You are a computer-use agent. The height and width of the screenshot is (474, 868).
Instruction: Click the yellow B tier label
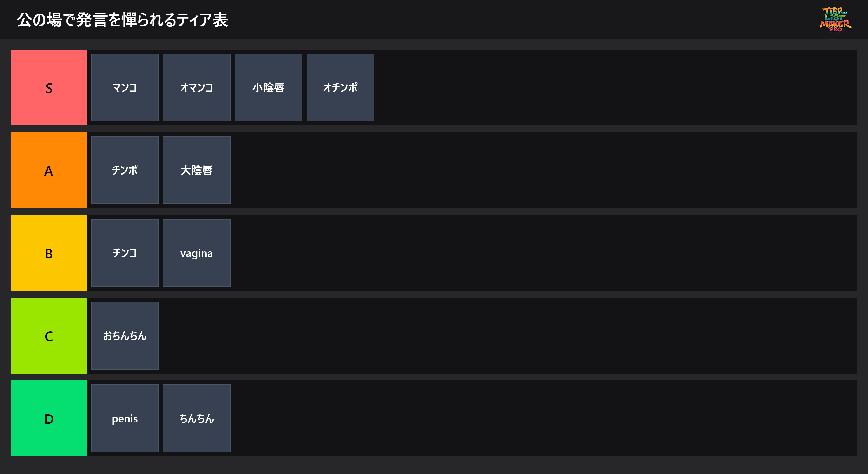pyautogui.click(x=49, y=253)
